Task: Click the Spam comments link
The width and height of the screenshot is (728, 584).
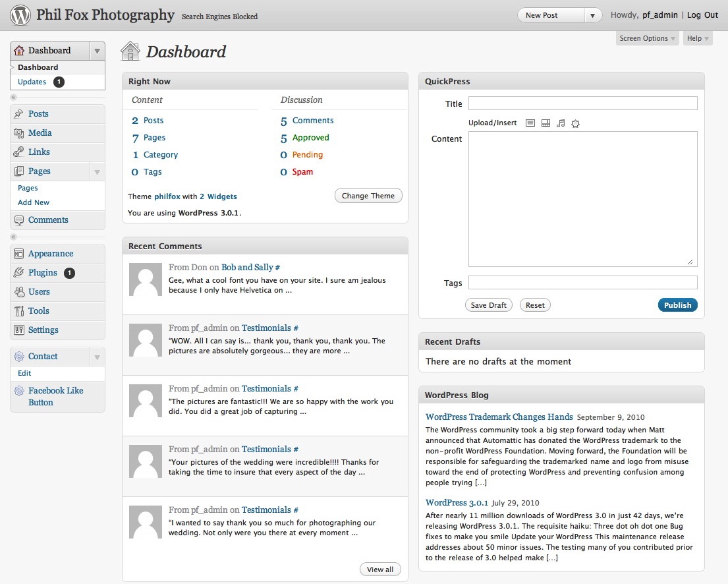Action: click(302, 172)
